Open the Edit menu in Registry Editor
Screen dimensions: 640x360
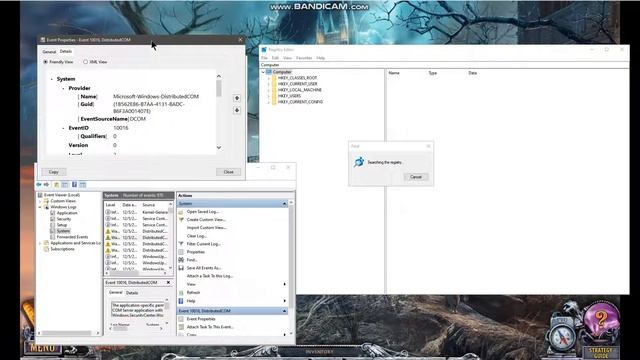point(275,58)
